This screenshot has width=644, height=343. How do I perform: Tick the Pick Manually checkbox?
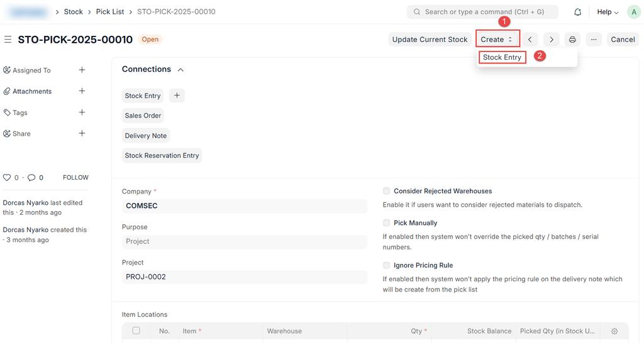coord(387,223)
